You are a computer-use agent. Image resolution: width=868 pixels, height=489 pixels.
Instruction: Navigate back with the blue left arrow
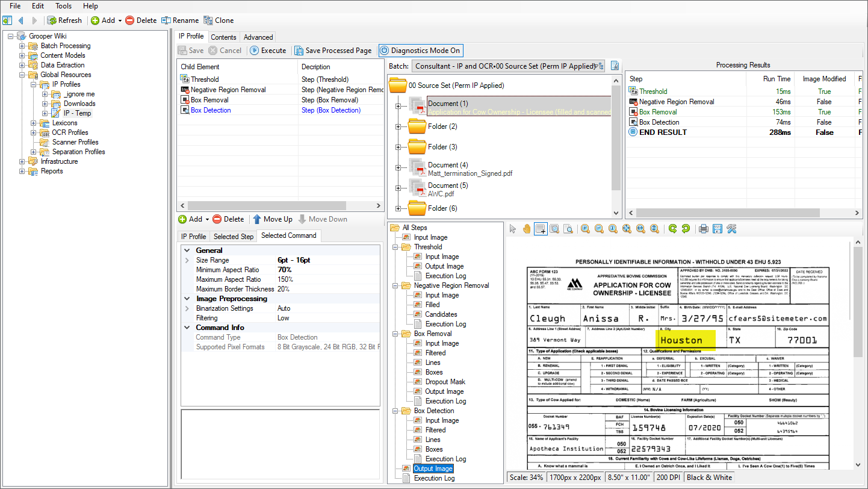point(21,20)
